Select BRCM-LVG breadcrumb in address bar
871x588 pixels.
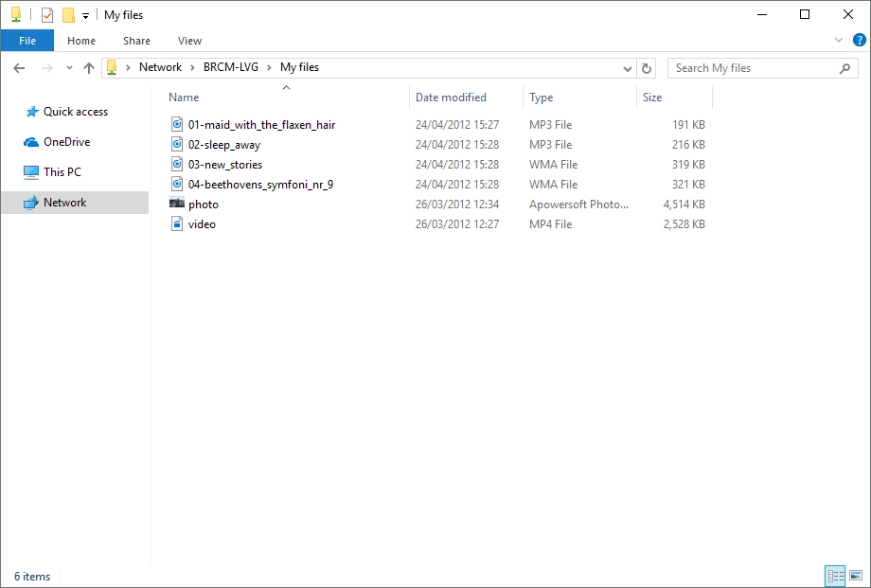(230, 67)
